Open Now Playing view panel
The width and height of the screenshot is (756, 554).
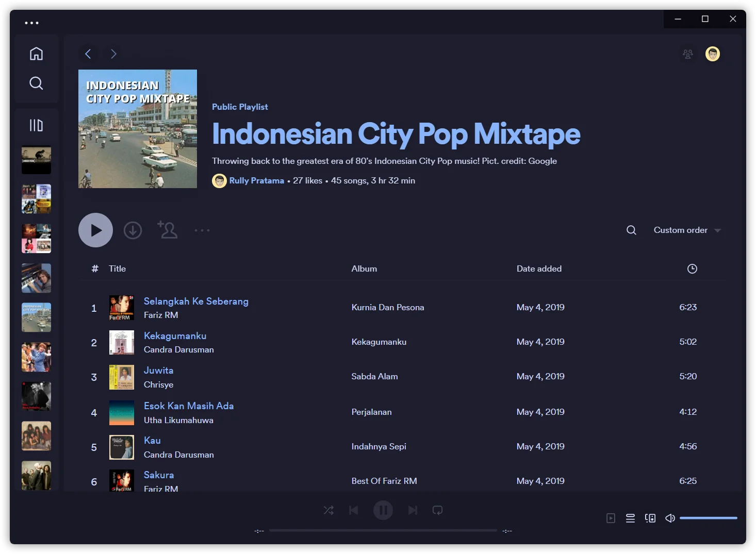click(x=611, y=518)
